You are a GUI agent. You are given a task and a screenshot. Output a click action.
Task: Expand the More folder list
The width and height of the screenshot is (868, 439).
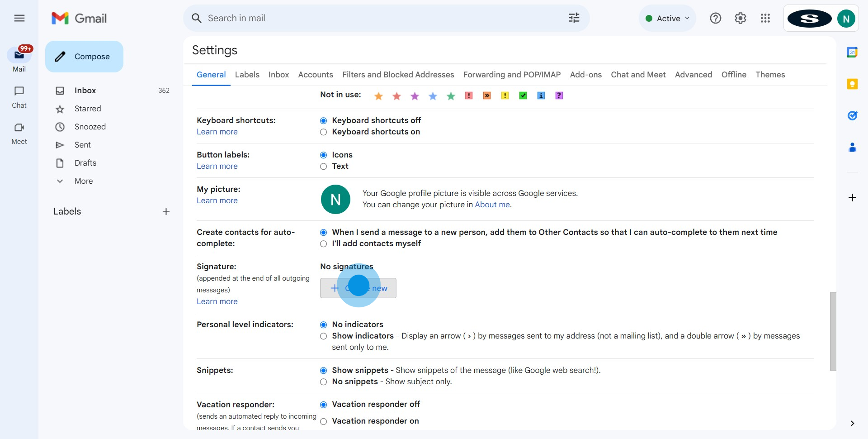[x=84, y=181]
